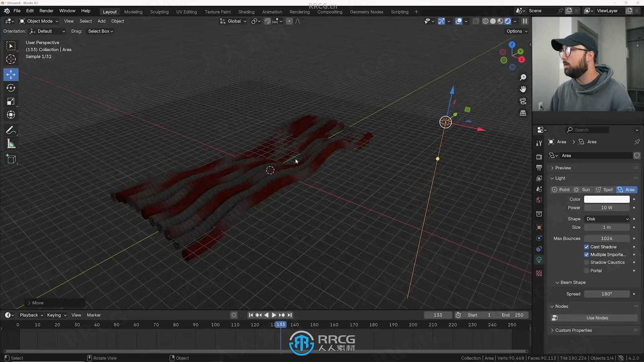Toggle the camera view icon

pos(523,101)
